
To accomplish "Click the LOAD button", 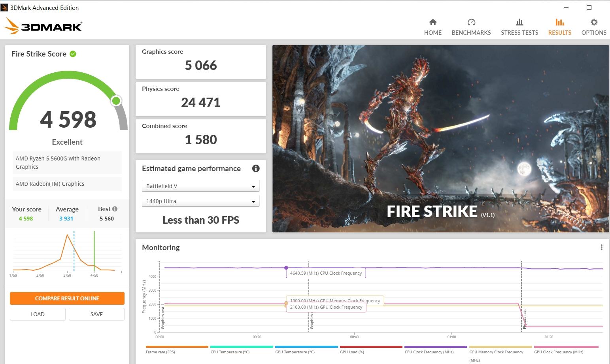I will [38, 314].
